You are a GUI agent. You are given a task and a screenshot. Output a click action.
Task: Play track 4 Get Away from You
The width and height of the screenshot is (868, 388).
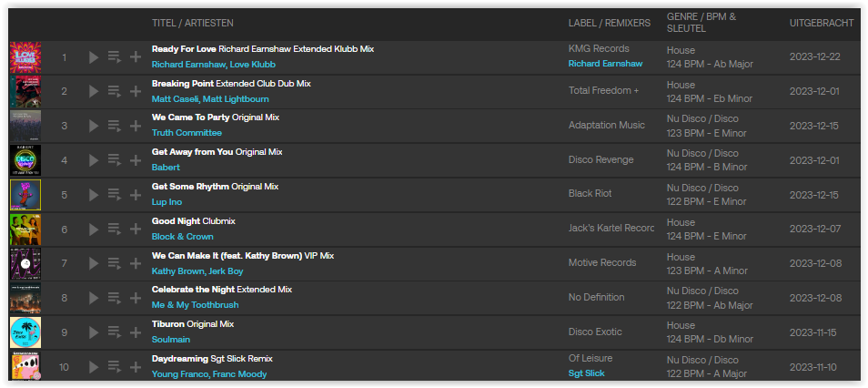94,160
